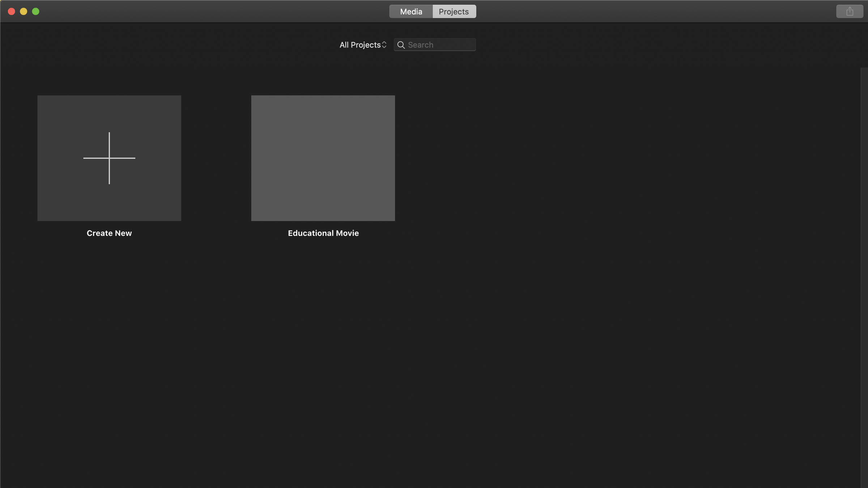Screen dimensions: 868x488
Task: Enter full screen with green button
Action: click(x=35, y=12)
